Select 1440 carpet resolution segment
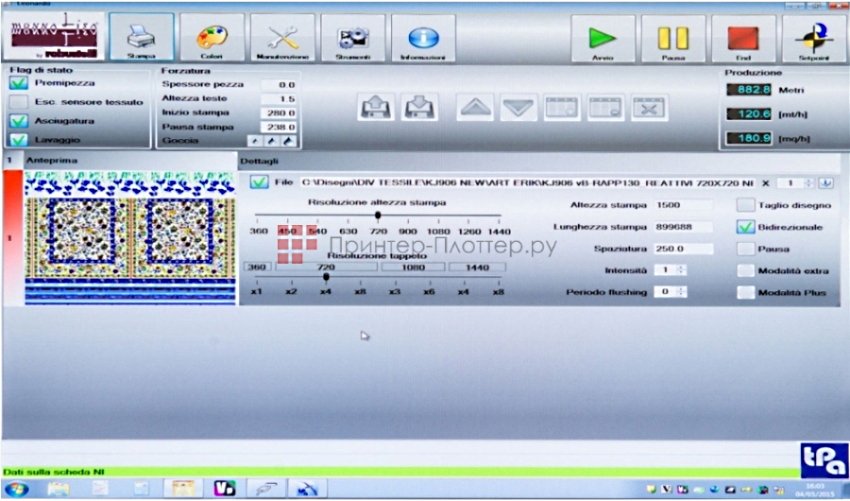850x501 pixels. [477, 267]
